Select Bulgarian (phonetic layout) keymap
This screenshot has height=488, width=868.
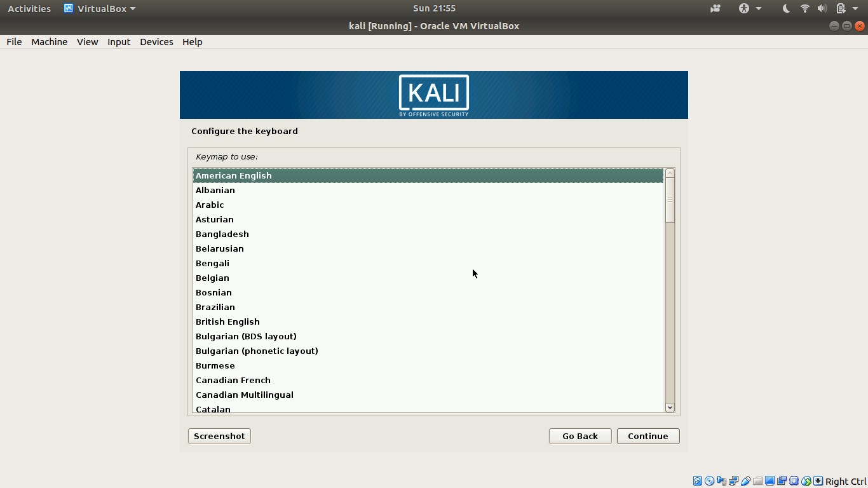428,351
